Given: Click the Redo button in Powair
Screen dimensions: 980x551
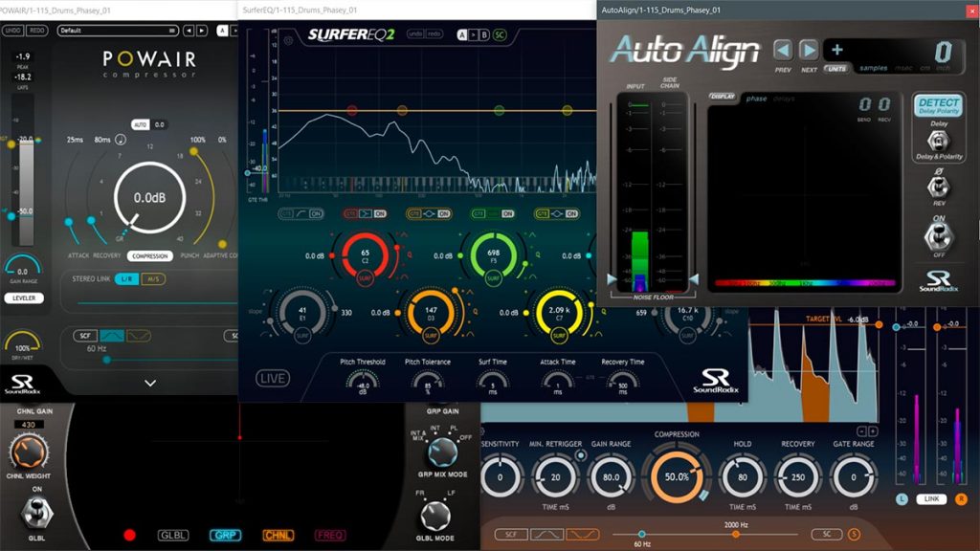Looking at the screenshot, I should click(37, 30).
